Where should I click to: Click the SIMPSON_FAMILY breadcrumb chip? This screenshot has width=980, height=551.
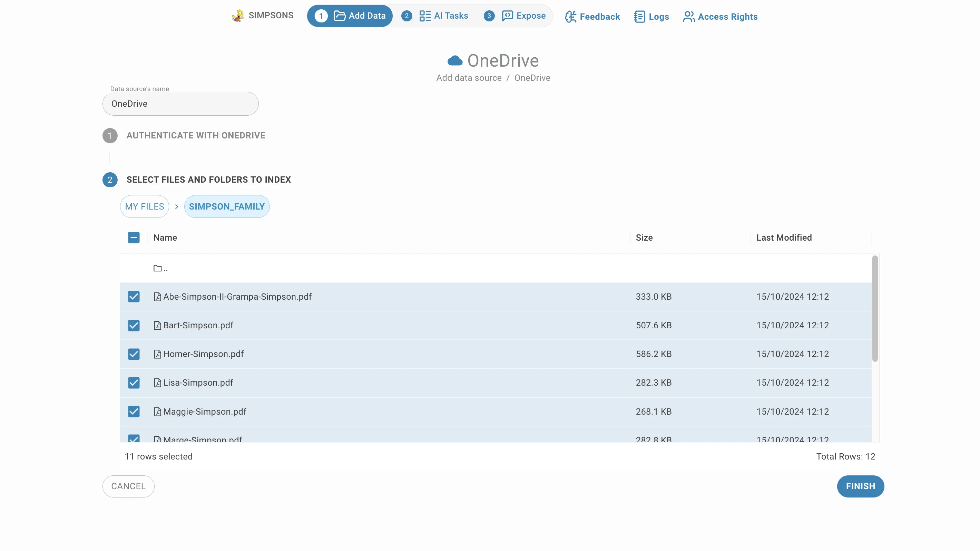tap(227, 206)
